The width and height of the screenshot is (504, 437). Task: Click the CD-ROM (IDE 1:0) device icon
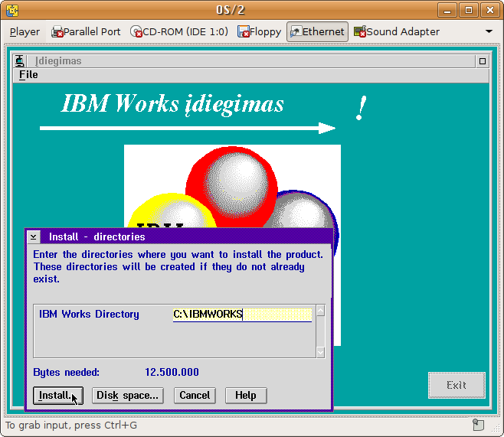[136, 32]
